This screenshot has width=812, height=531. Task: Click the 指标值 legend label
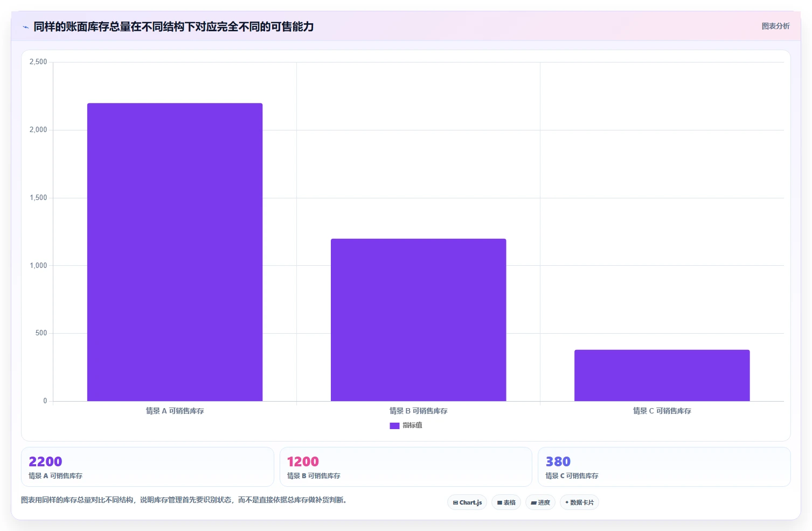coord(412,425)
